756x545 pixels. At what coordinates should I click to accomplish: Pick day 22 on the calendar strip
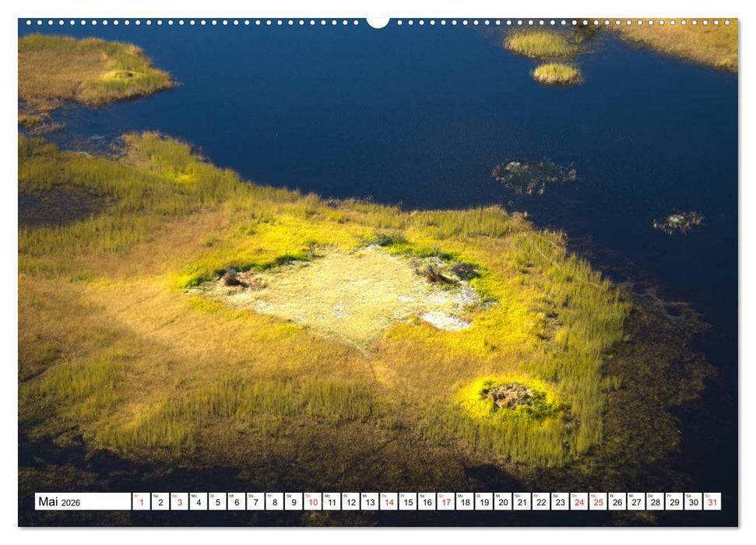pyautogui.click(x=540, y=502)
